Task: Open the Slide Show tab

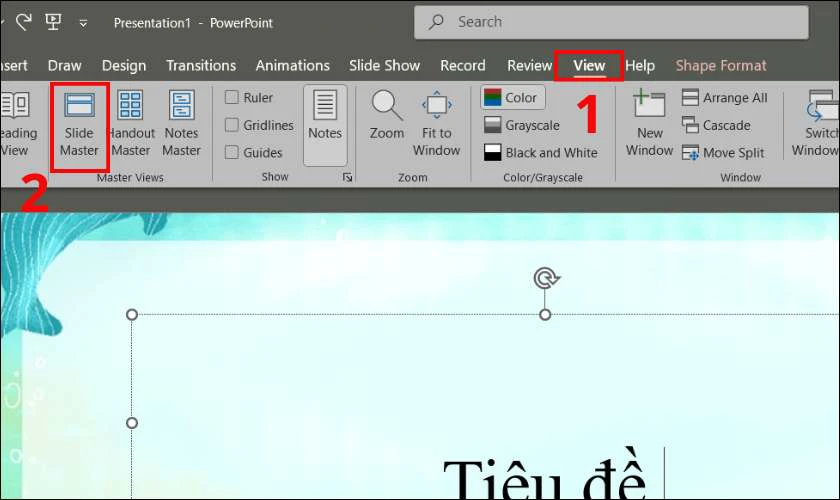Action: coord(384,65)
